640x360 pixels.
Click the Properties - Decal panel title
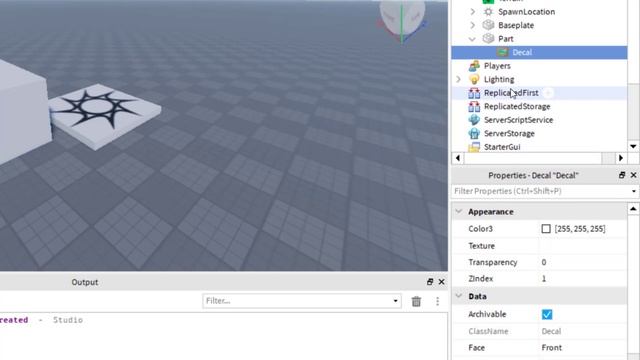point(533,176)
